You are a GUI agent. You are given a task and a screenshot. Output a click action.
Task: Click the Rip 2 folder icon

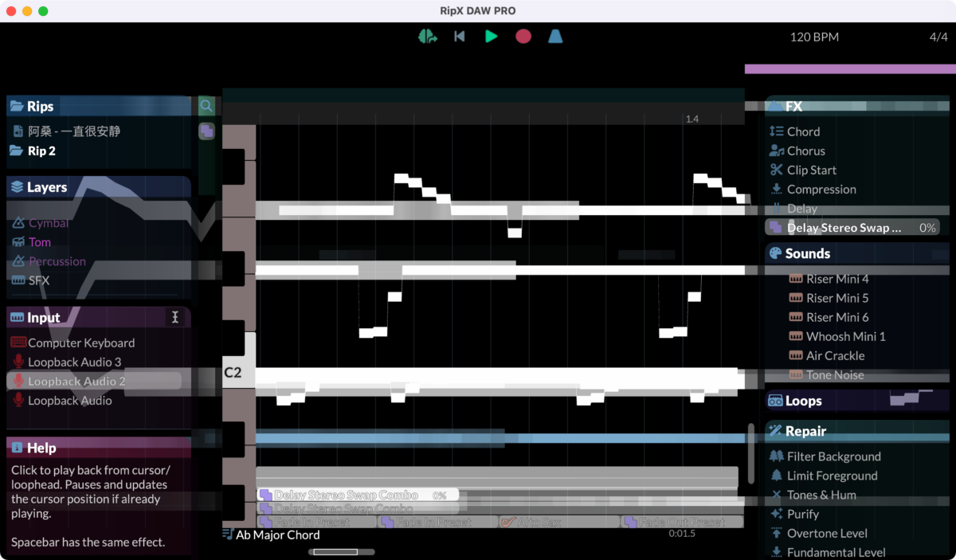point(16,151)
